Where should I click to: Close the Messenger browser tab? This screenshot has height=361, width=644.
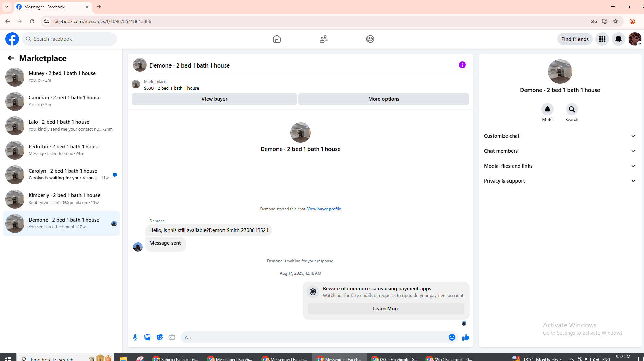pyautogui.click(x=87, y=7)
